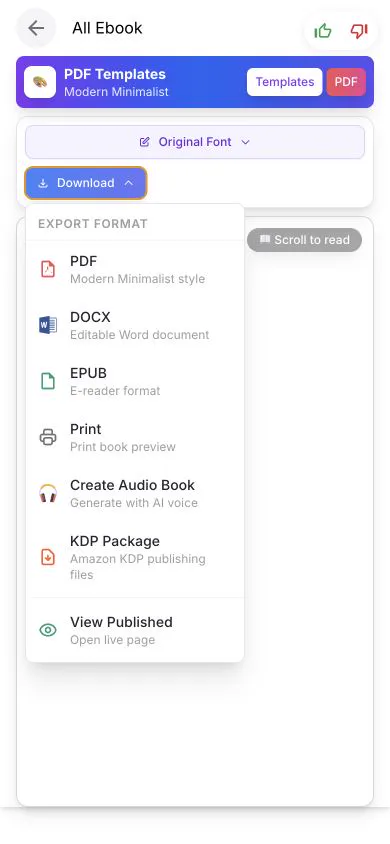Export as DOCX editable Word document
This screenshot has height=844, width=390.
tap(135, 326)
